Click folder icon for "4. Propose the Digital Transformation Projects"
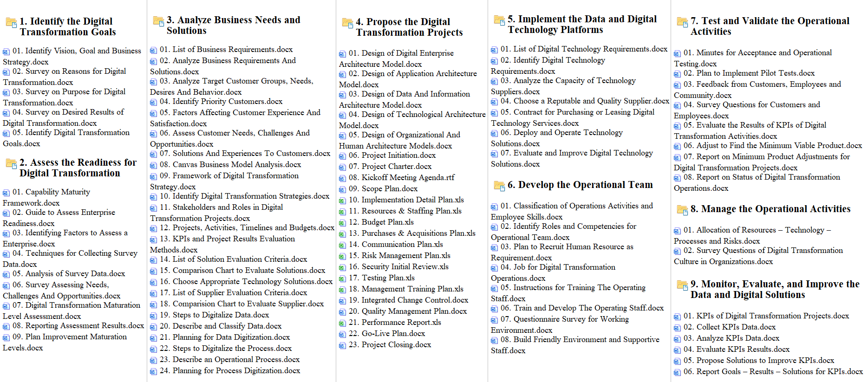The height and width of the screenshot is (382, 868). 347,23
